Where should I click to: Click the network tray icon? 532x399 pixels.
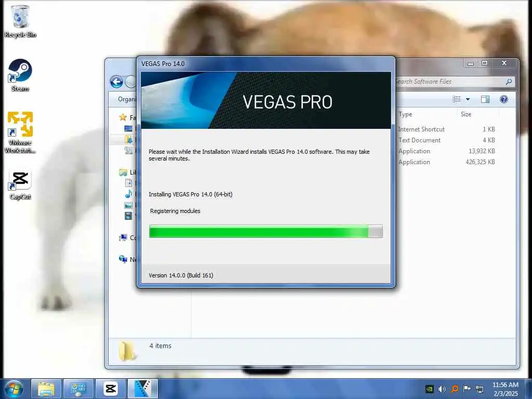[480, 389]
